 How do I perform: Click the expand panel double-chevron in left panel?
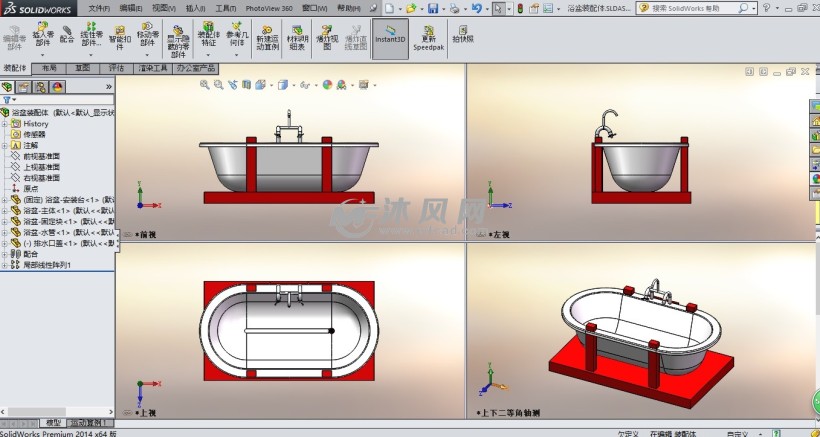tap(109, 87)
